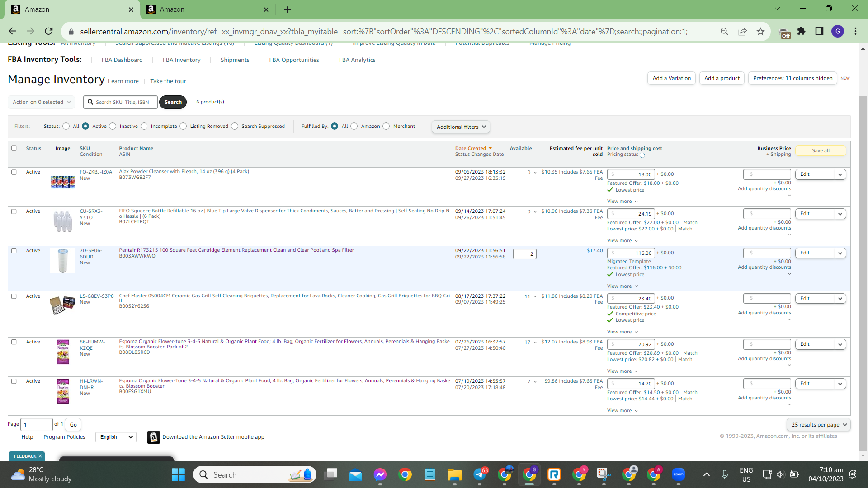
Task: Expand View more for Chef Master row
Action: coord(623,332)
